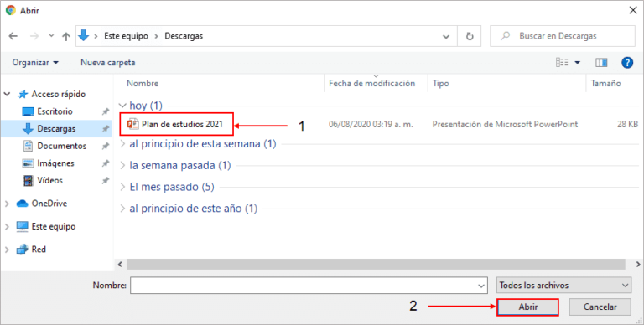Show the preview pane icon
This screenshot has width=644, height=325.
602,63
